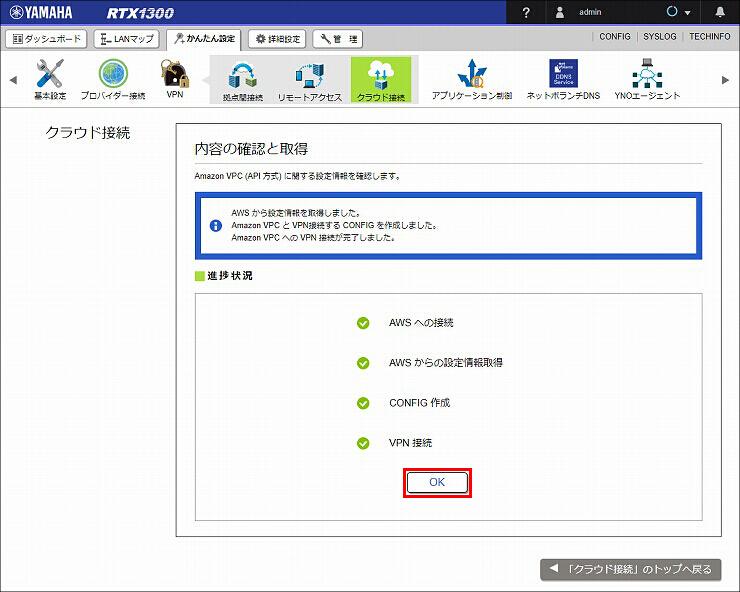
Task: Click the RTX1300 model name
Action: (140, 13)
